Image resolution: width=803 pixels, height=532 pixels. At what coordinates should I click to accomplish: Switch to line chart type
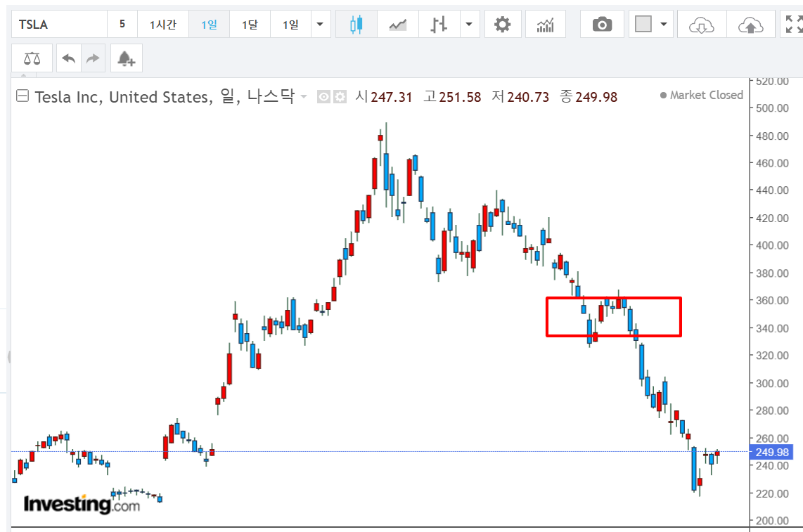[398, 24]
